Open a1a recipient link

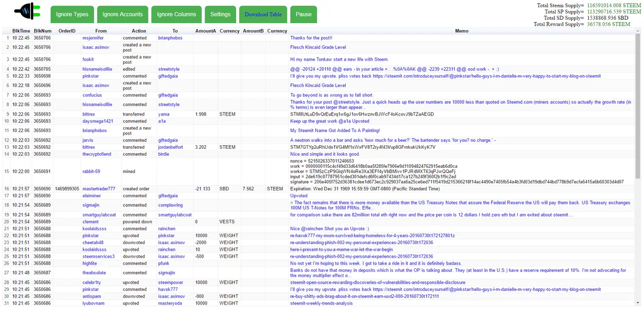click(162, 122)
